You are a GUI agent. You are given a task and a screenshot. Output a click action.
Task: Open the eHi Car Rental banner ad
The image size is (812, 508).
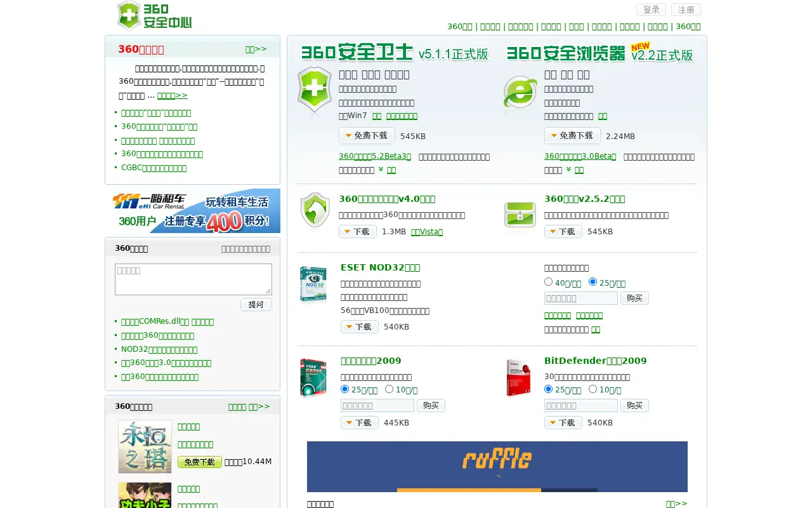193,211
